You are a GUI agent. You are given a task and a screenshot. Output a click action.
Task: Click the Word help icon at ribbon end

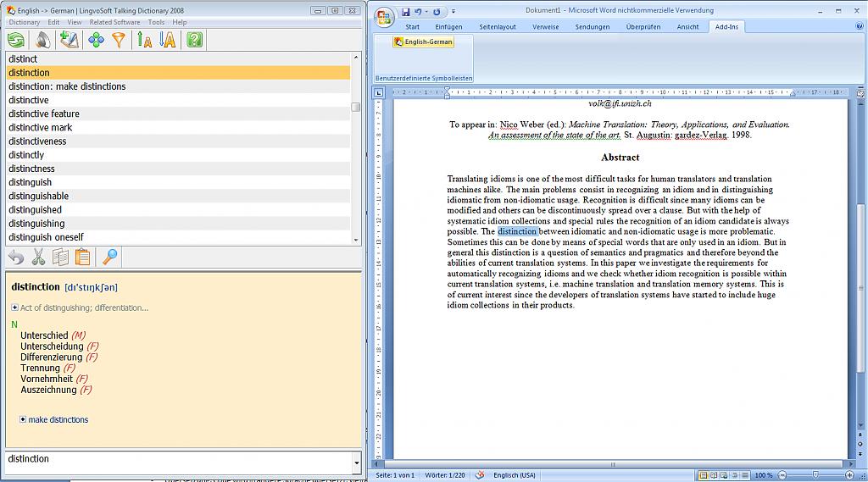tap(860, 26)
